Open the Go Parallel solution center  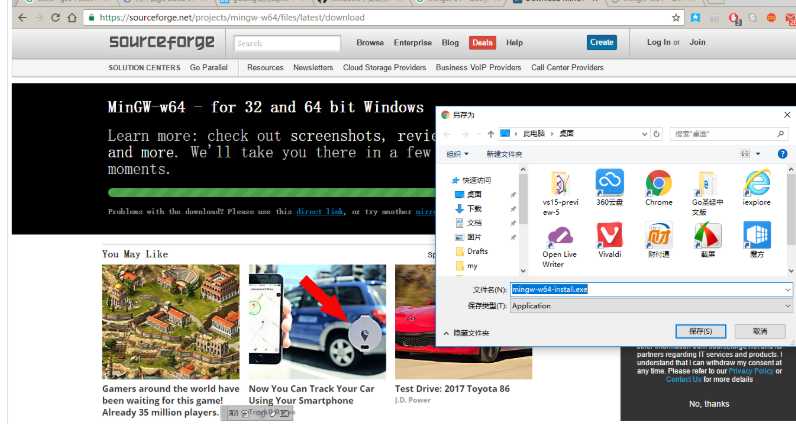[209, 68]
